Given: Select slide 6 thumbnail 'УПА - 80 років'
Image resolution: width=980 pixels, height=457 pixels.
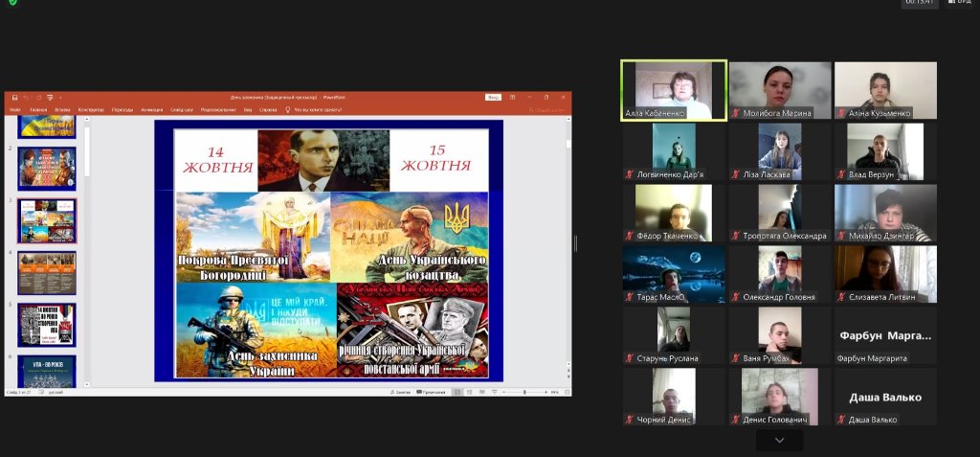Looking at the screenshot, I should [x=47, y=372].
